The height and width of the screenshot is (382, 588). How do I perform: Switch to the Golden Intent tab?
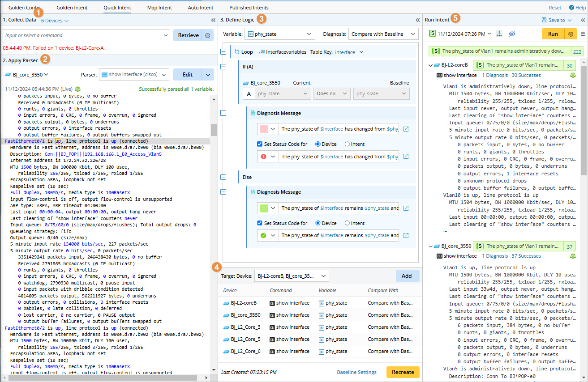(72, 8)
